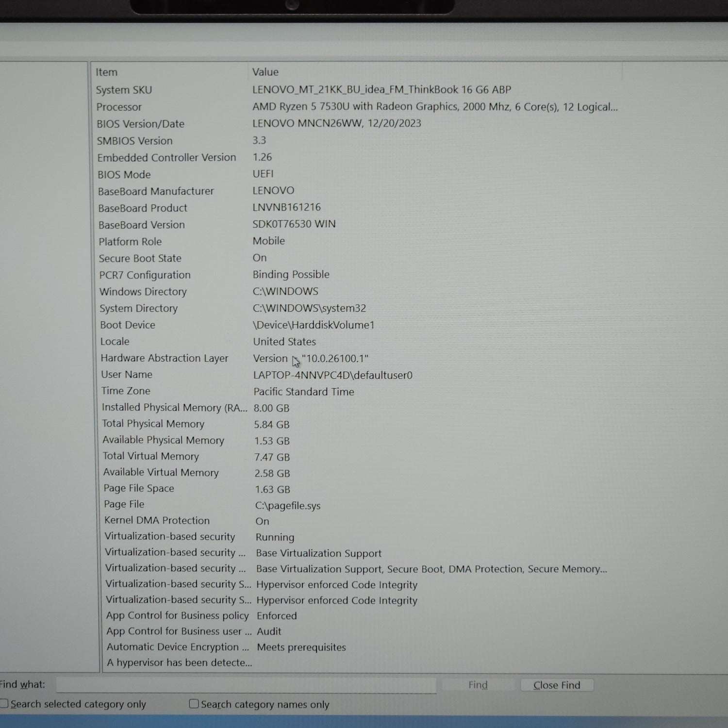Select App Control for Business policy row
The height and width of the screenshot is (728, 728).
tap(177, 616)
